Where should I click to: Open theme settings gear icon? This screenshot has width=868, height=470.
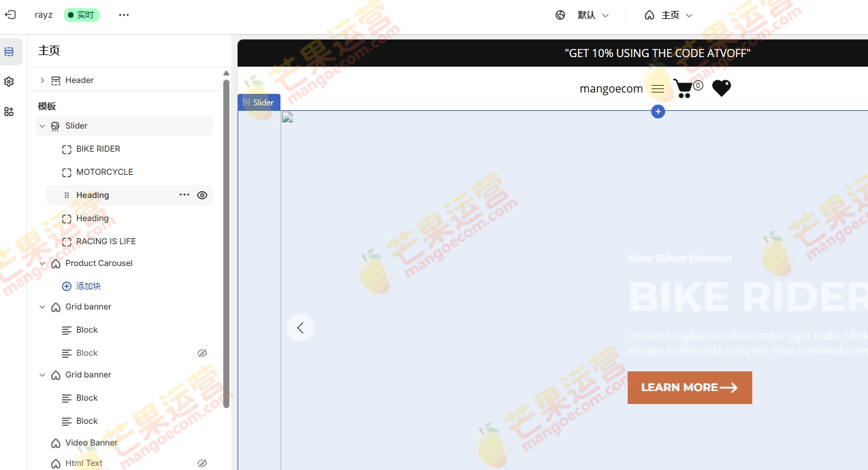9,82
